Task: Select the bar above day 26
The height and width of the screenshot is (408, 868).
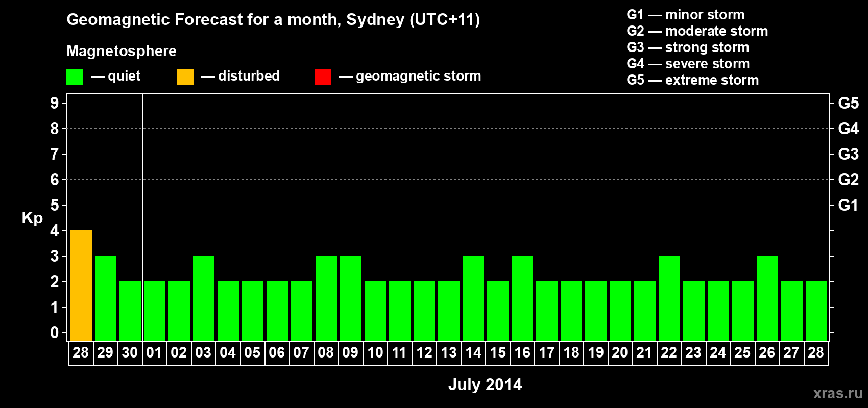Action: 767,298
